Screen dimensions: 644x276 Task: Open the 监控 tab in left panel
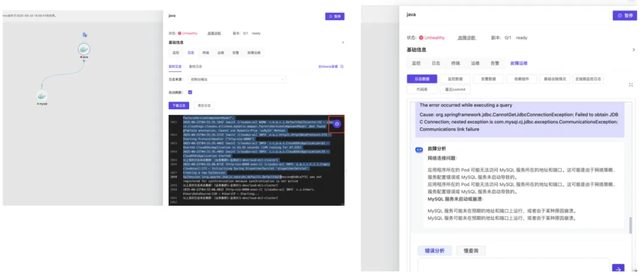coord(176,52)
